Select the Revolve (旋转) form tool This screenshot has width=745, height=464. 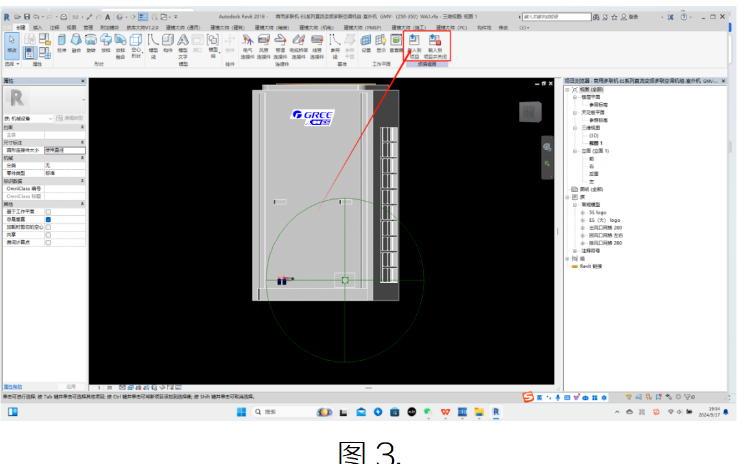(x=91, y=43)
